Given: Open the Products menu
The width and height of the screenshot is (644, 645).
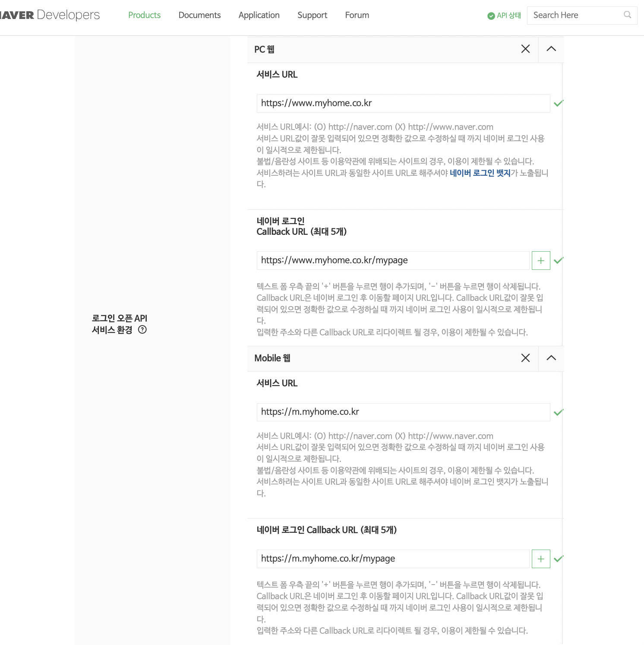Looking at the screenshot, I should (144, 15).
